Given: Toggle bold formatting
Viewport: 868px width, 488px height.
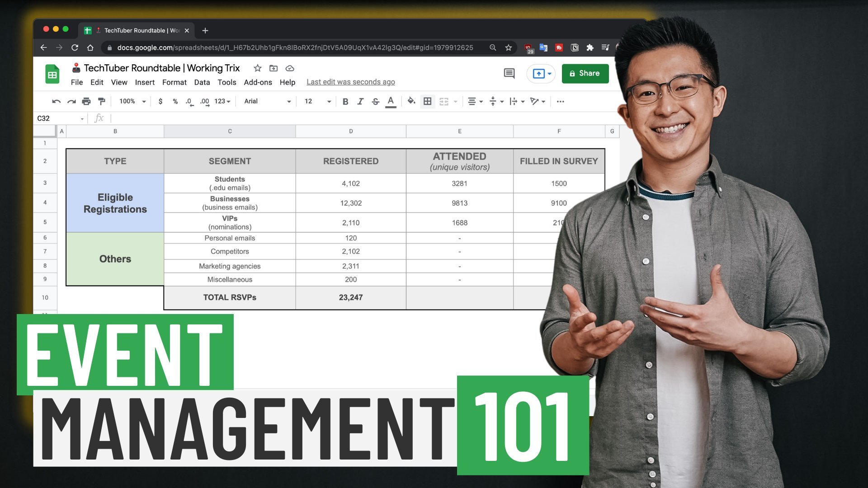Looking at the screenshot, I should [x=345, y=102].
